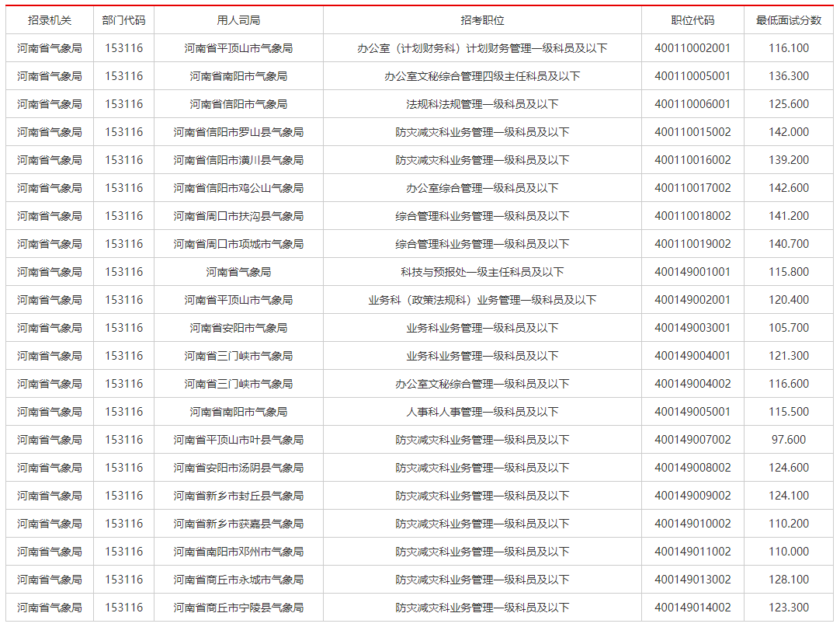This screenshot has height=627, width=840.
Task: Select position code 400110018002
Action: coord(692,216)
